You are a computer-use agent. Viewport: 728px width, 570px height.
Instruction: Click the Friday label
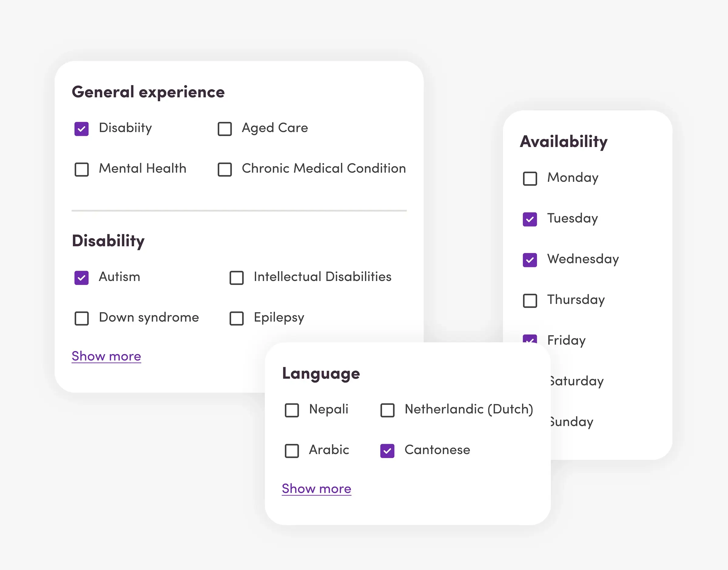pos(566,340)
